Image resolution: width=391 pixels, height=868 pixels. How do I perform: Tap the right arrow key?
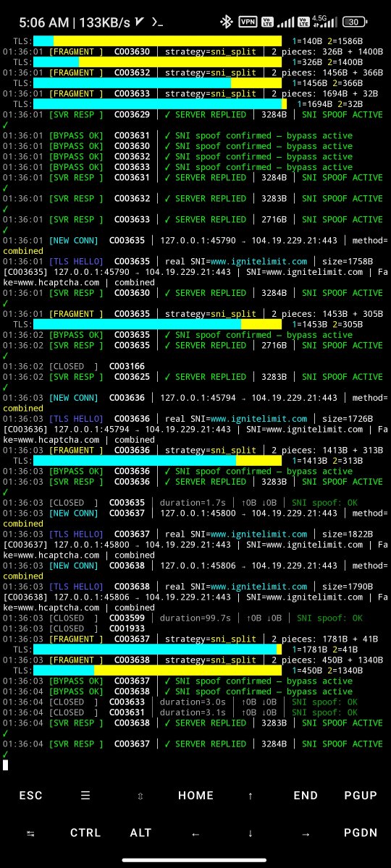pyautogui.click(x=306, y=833)
